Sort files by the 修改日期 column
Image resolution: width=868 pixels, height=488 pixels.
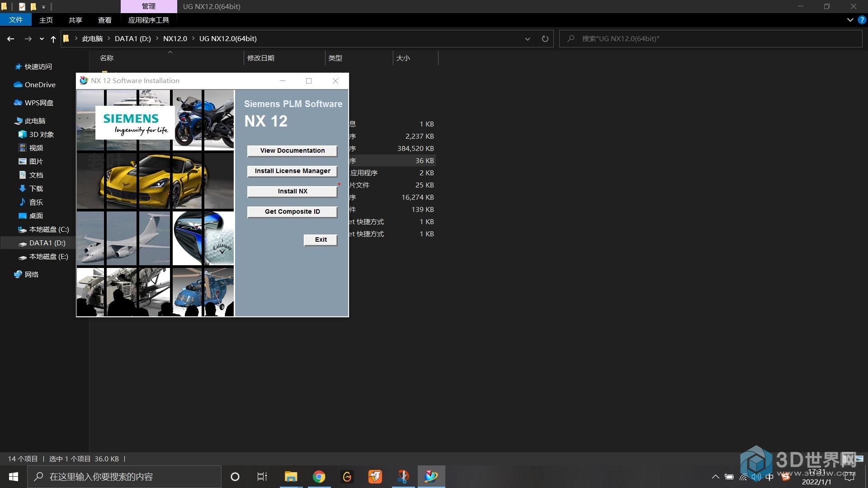(261, 58)
